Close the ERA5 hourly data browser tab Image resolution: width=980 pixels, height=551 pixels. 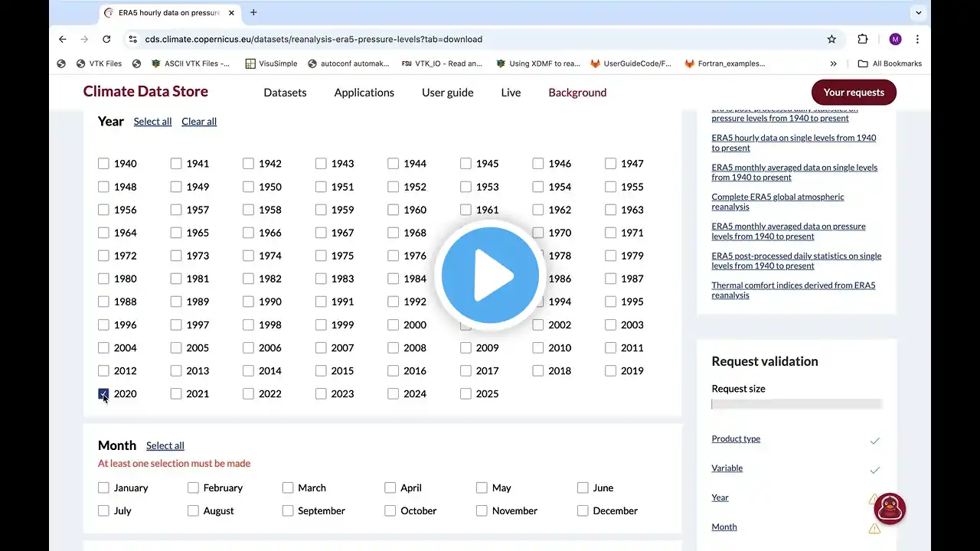232,13
